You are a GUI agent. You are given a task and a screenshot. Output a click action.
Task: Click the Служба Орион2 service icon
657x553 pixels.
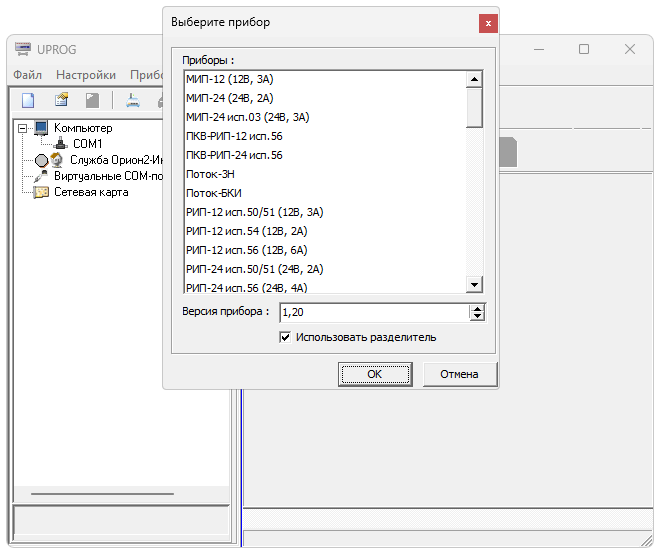[49, 160]
